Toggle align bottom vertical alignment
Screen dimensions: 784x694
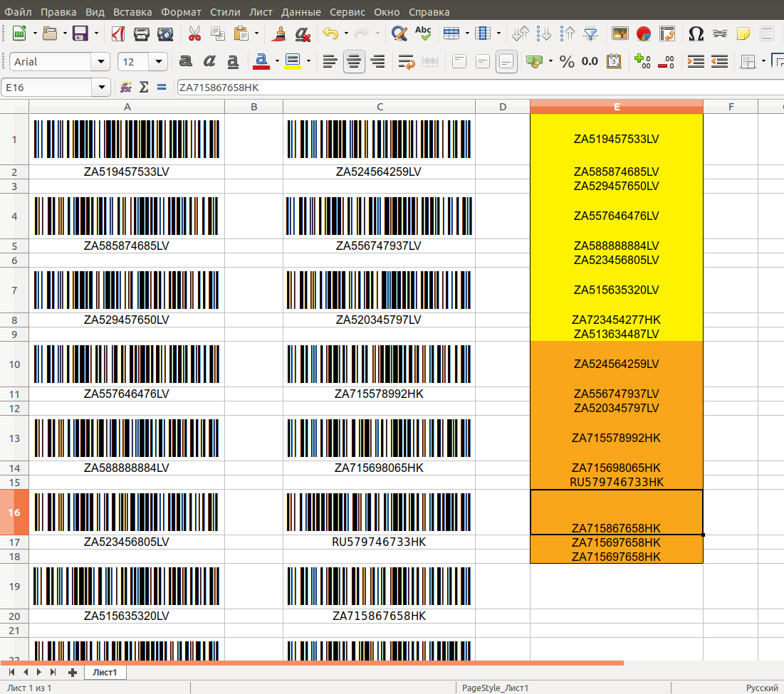coord(506,61)
